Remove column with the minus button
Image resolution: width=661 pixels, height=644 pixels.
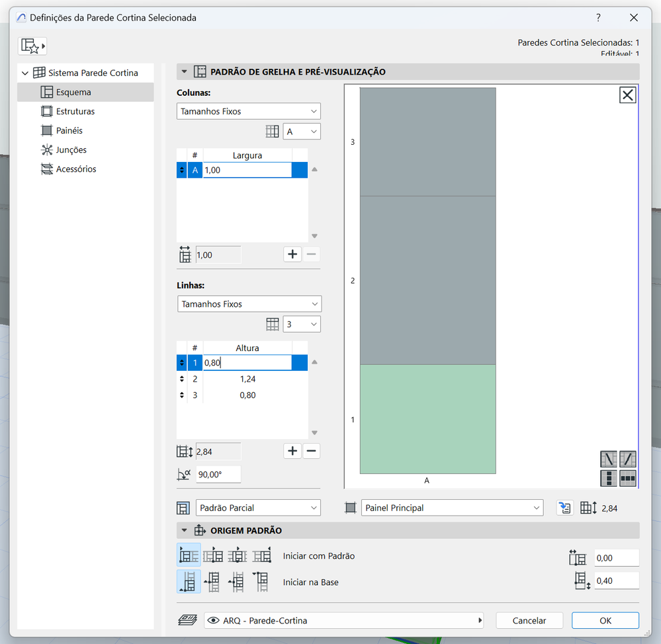click(x=311, y=255)
